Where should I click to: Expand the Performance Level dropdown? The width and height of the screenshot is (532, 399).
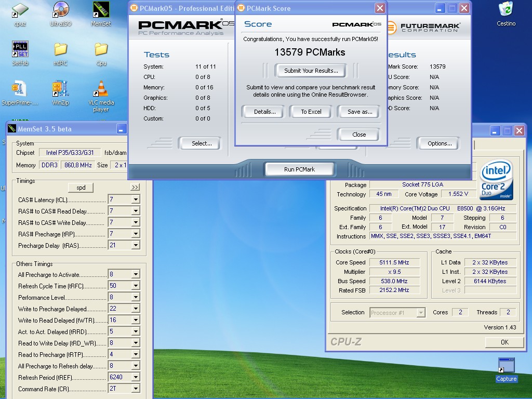pos(136,297)
